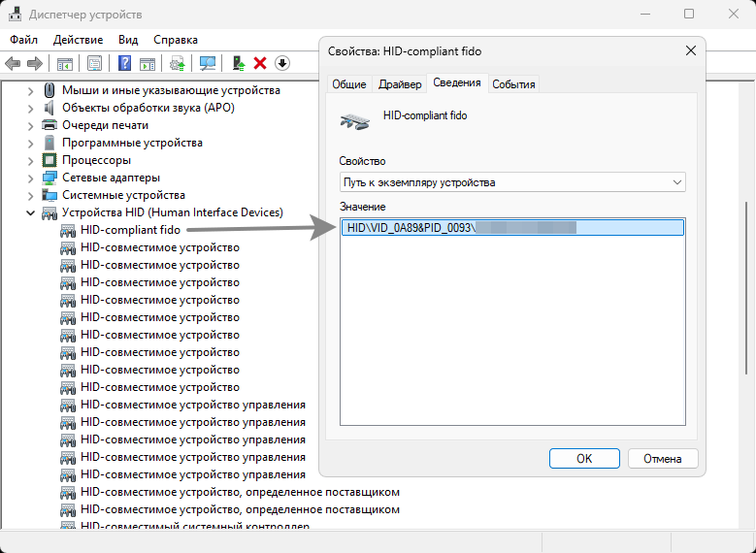Collapse the Устройства HID node

point(30,212)
